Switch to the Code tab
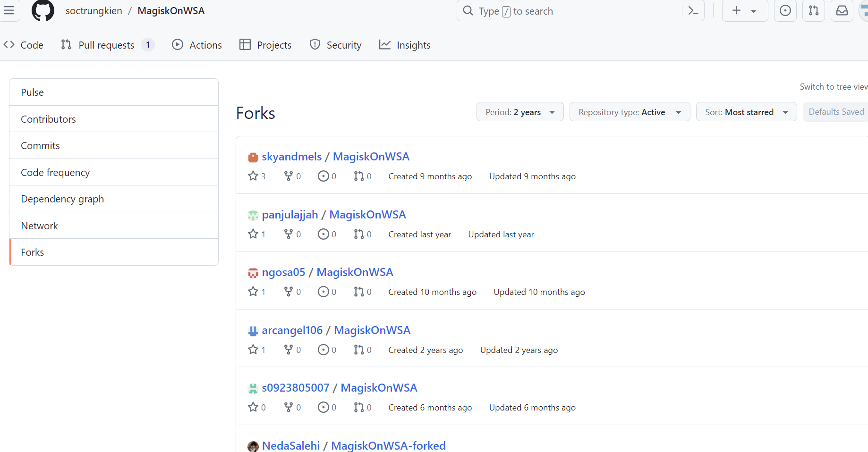The width and height of the screenshot is (868, 452). (x=24, y=45)
